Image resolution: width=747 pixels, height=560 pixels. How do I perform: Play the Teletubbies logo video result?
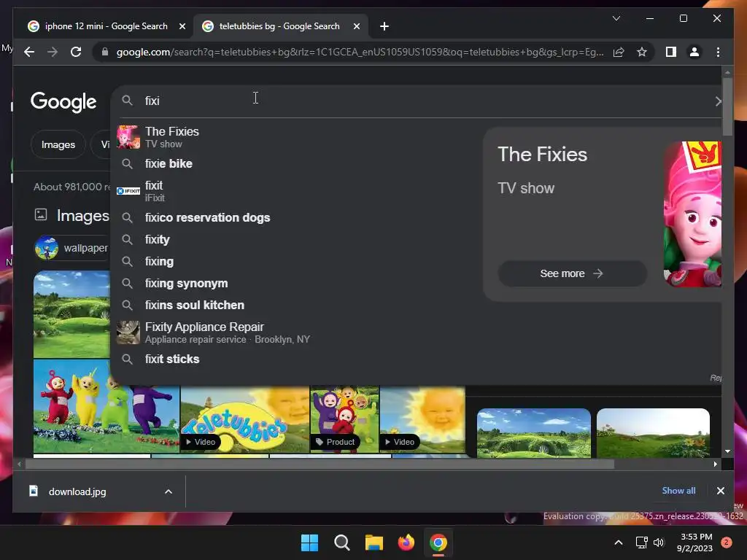click(x=245, y=419)
